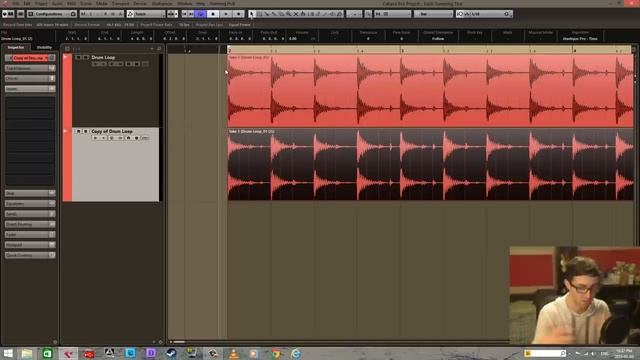Solo the Drum Loop track
The height and width of the screenshot is (360, 640).
coord(86,58)
